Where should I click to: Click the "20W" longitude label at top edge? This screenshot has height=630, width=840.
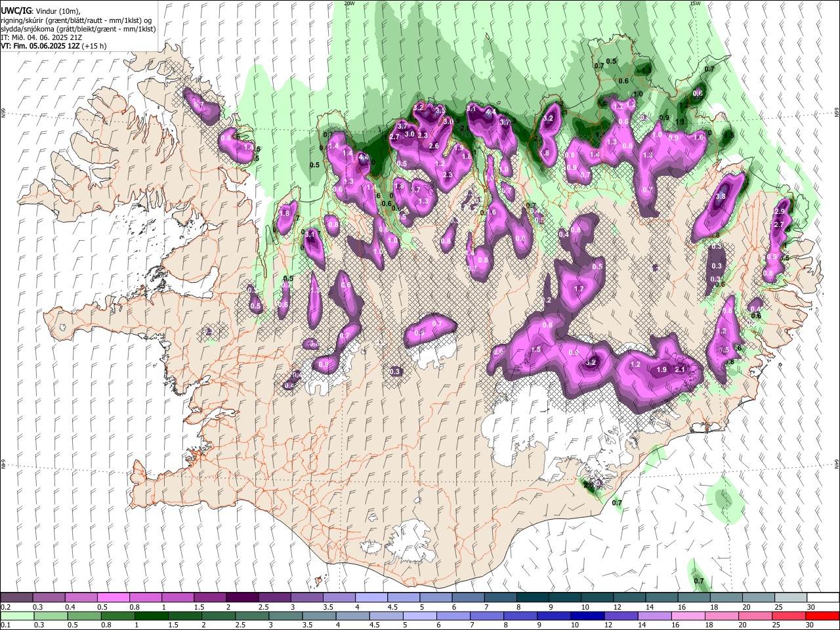tap(349, 3)
